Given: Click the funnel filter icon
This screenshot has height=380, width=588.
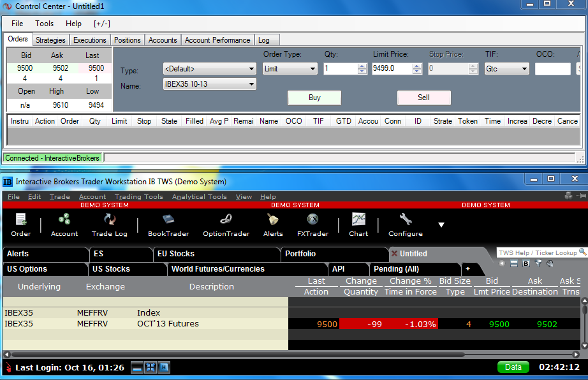Looking at the screenshot, I should click(538, 264).
